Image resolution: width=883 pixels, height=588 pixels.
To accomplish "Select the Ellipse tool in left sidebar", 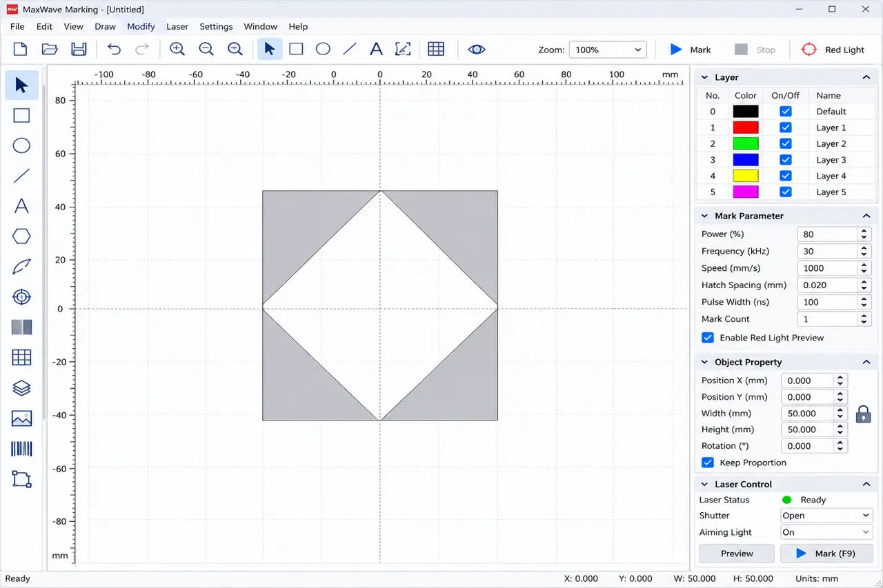I will [x=21, y=145].
